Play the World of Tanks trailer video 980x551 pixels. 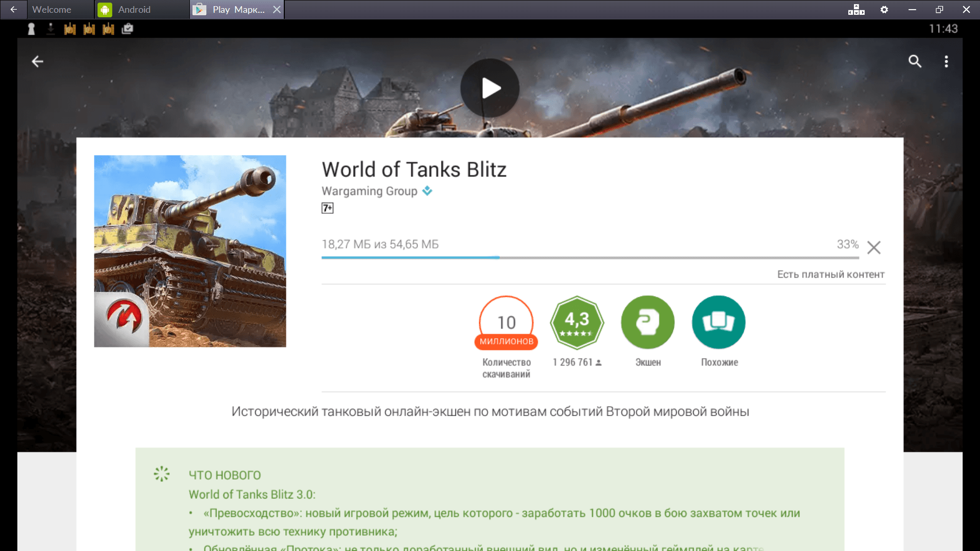coord(489,88)
